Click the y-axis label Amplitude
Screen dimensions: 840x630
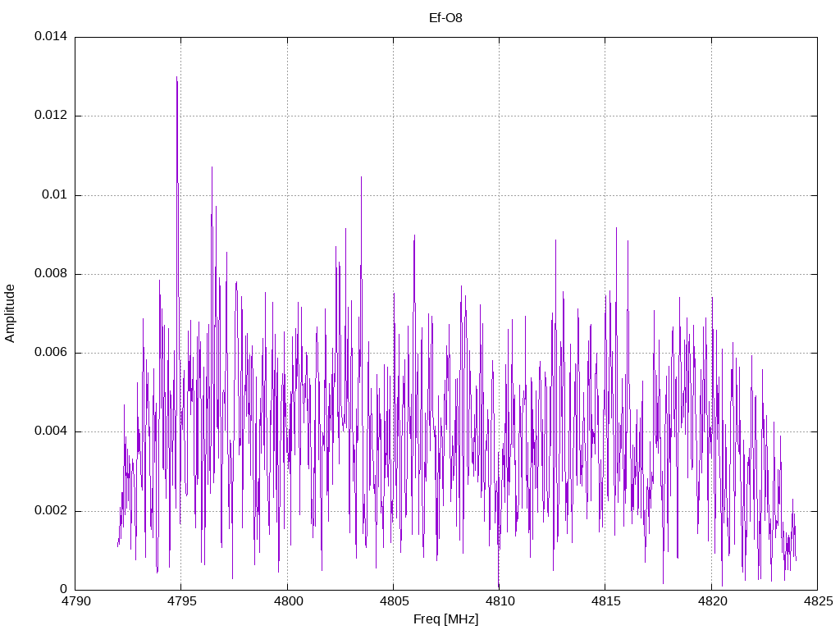click(10, 313)
